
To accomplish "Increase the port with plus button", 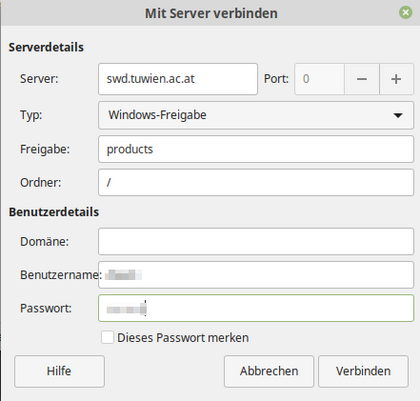I will point(396,79).
